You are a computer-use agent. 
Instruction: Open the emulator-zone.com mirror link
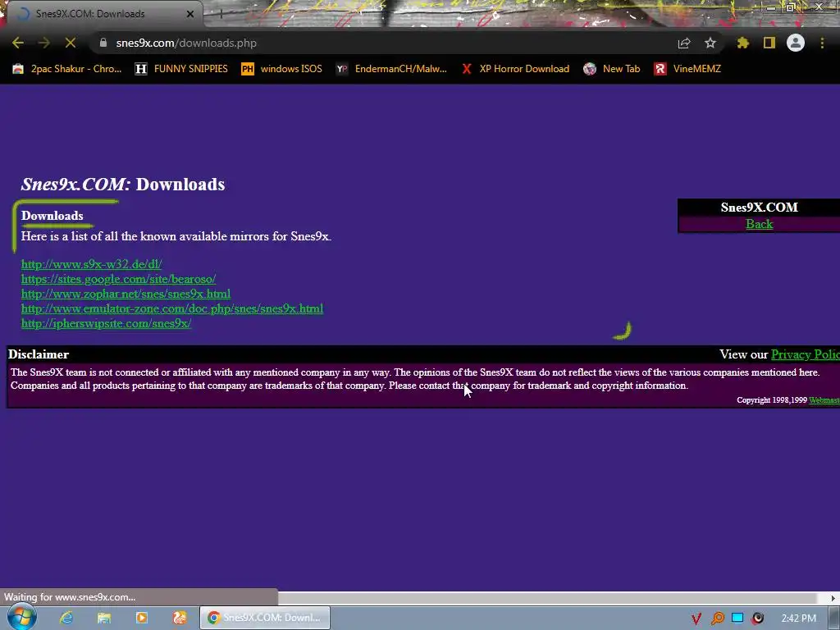click(x=172, y=308)
